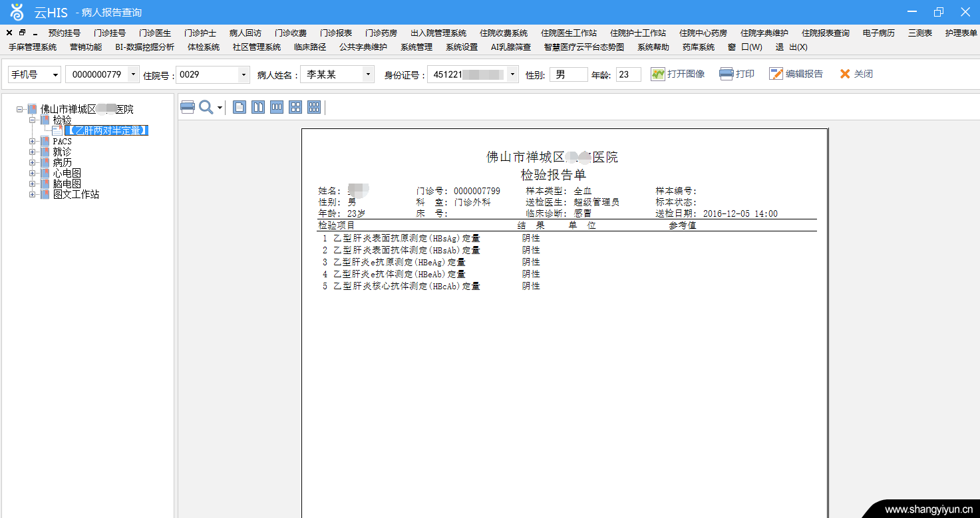Screen dimensions: 980x518
Task: Click the book icon beside 心电图
Action: click(45, 173)
